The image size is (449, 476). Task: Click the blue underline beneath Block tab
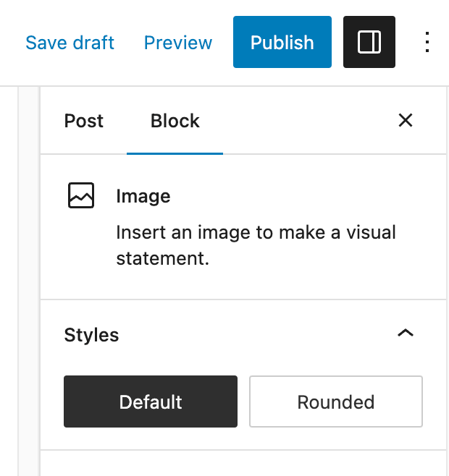175,153
